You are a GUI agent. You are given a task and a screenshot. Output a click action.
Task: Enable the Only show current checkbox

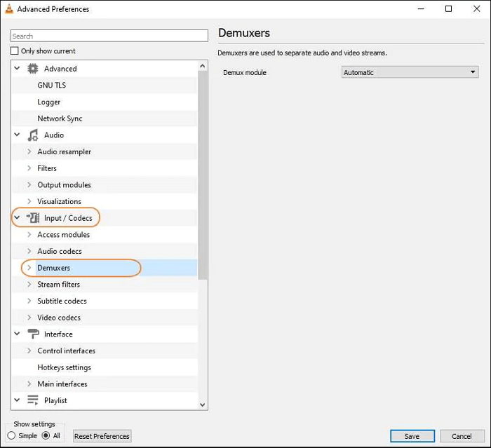tap(15, 51)
